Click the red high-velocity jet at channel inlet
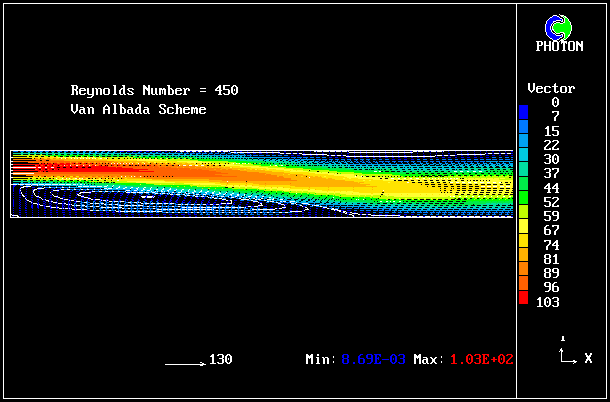Viewport: 610px width, 402px height. click(40, 167)
